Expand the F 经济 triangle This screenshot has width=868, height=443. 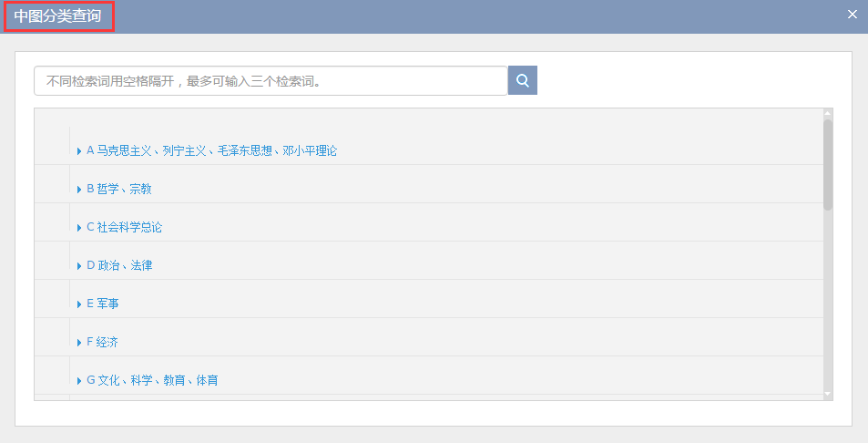[79, 343]
